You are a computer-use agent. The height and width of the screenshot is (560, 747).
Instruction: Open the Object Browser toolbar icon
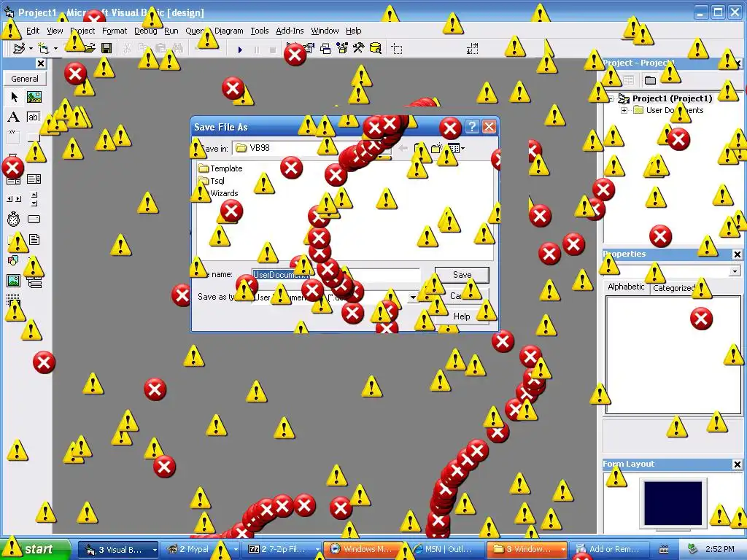click(x=342, y=48)
